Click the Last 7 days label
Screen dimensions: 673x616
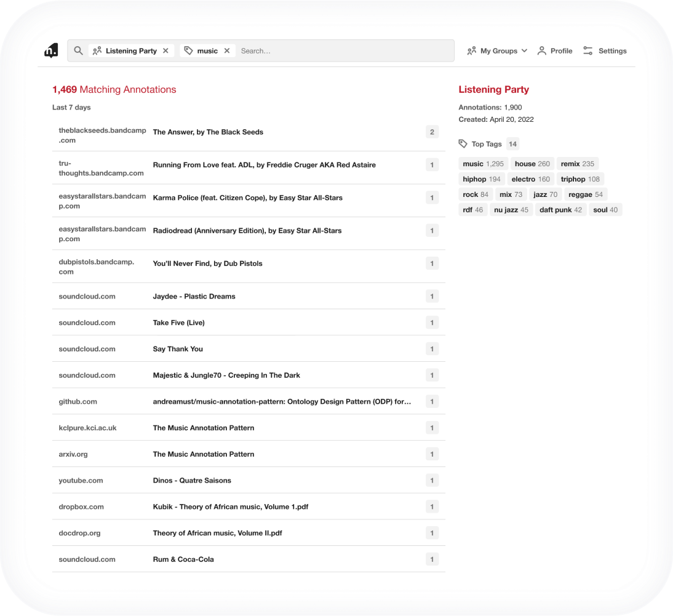(71, 107)
